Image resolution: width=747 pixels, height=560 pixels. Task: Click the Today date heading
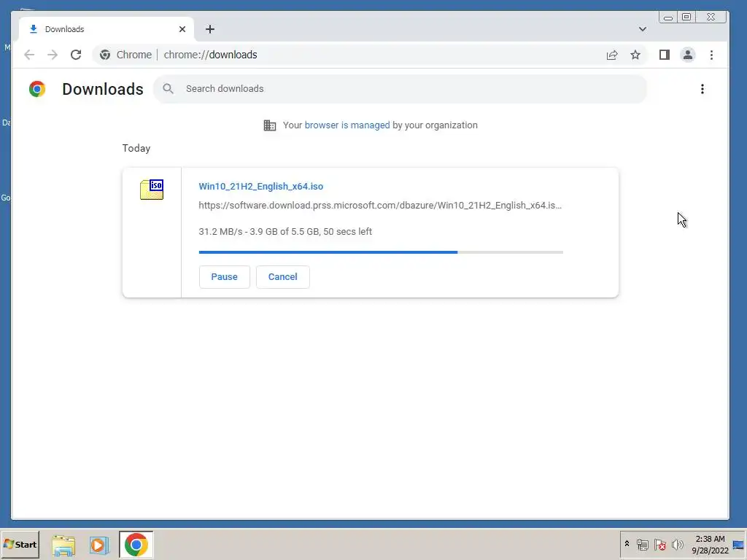[x=136, y=148]
